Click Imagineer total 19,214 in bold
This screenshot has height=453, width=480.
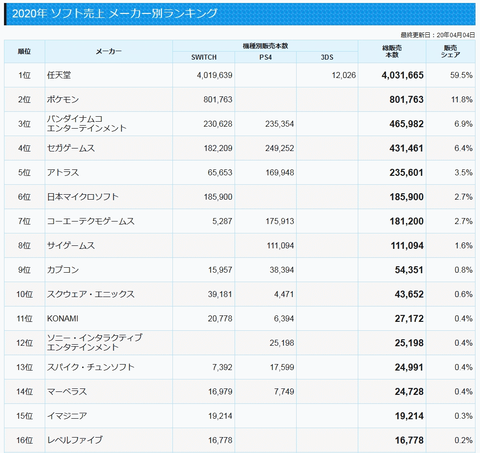[409, 416]
